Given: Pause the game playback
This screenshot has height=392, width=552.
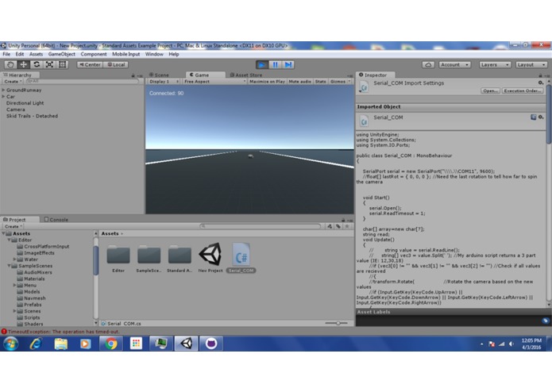Looking at the screenshot, I should [275, 65].
